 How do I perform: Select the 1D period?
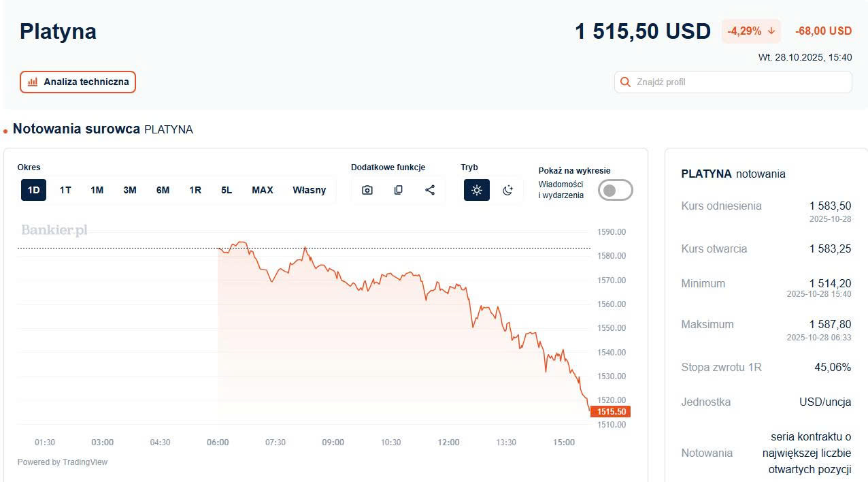click(33, 190)
